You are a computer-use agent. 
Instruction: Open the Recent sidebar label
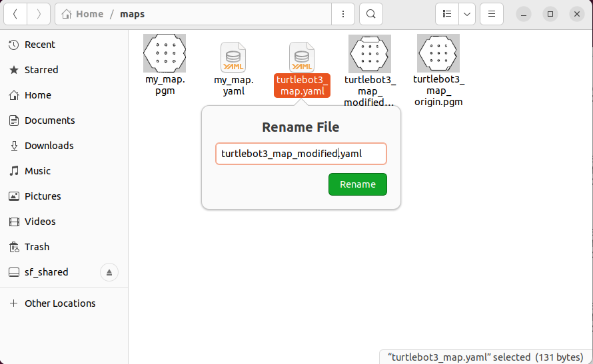(40, 45)
